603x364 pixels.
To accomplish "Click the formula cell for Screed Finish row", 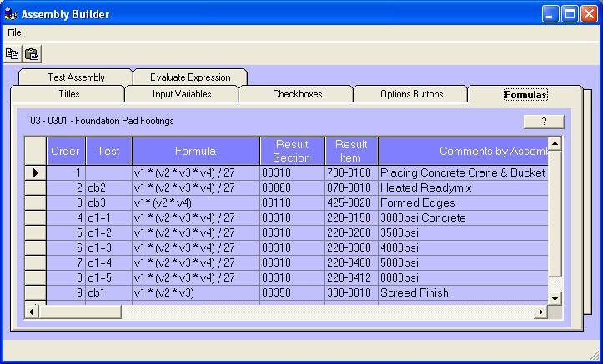I will [195, 292].
